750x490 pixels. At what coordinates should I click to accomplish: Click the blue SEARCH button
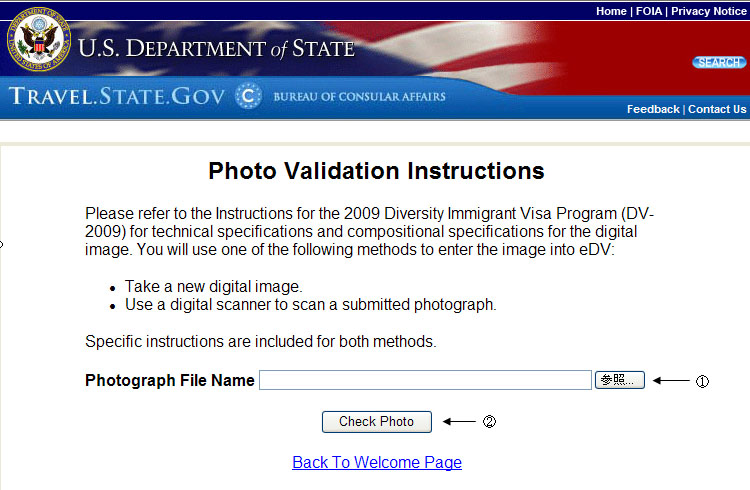[719, 63]
